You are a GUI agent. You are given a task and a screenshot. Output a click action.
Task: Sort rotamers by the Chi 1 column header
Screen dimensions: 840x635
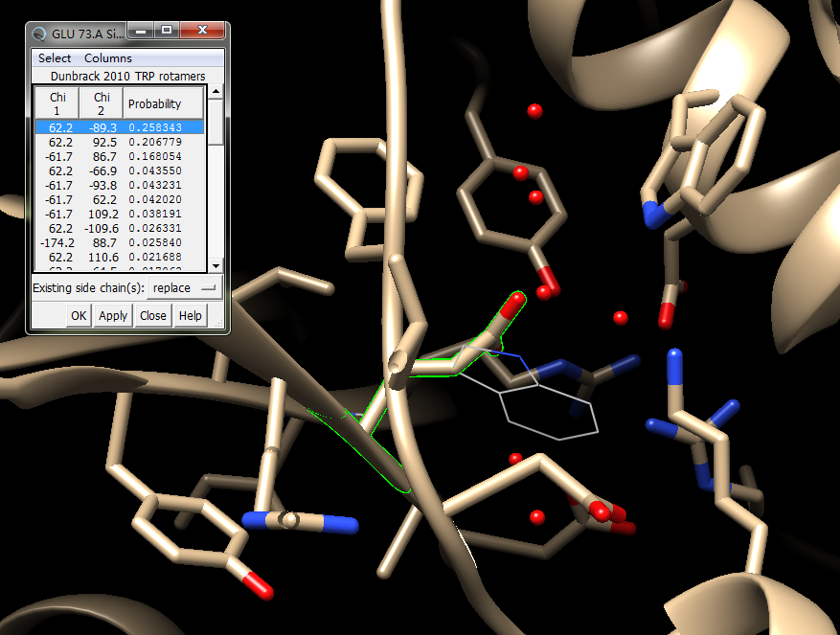(x=57, y=103)
